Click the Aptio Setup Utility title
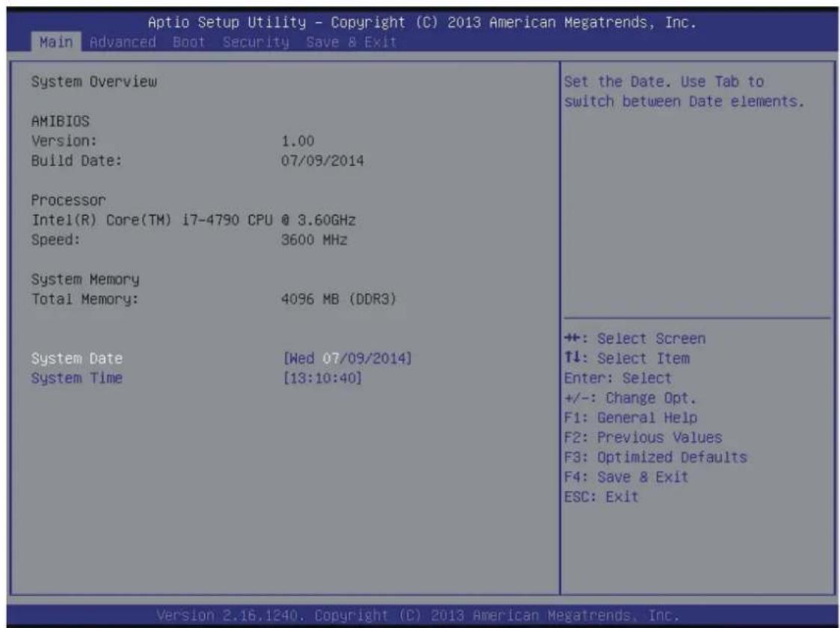 pos(422,23)
